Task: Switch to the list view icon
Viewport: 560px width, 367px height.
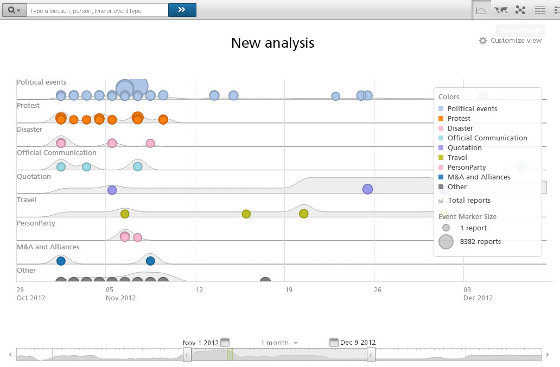Action: tap(540, 10)
